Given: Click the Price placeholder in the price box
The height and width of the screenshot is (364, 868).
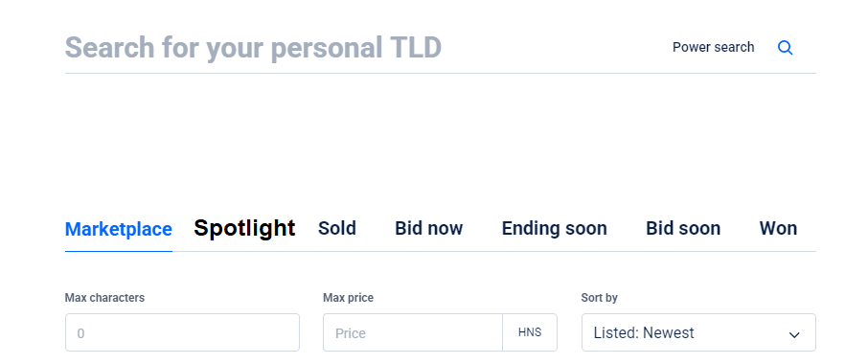Looking at the screenshot, I should click(351, 333).
